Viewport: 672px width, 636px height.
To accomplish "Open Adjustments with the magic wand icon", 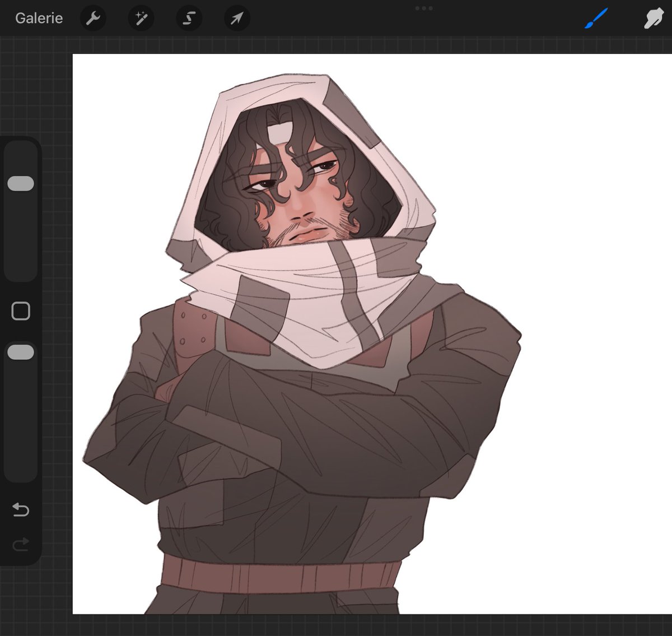I will point(141,18).
